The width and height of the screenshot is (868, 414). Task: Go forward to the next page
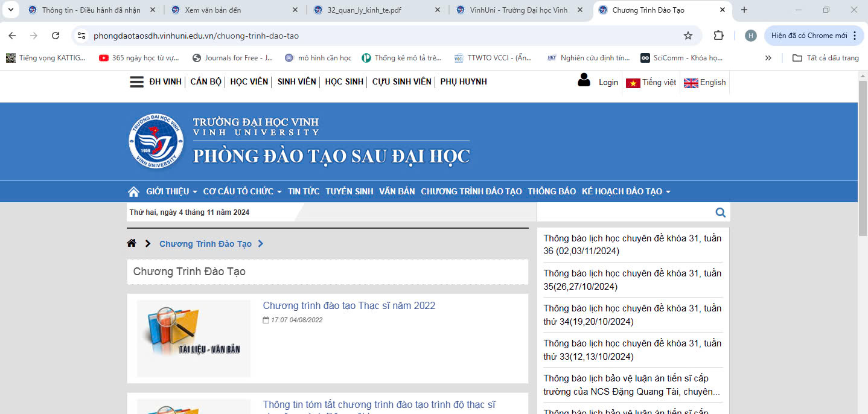(x=34, y=36)
